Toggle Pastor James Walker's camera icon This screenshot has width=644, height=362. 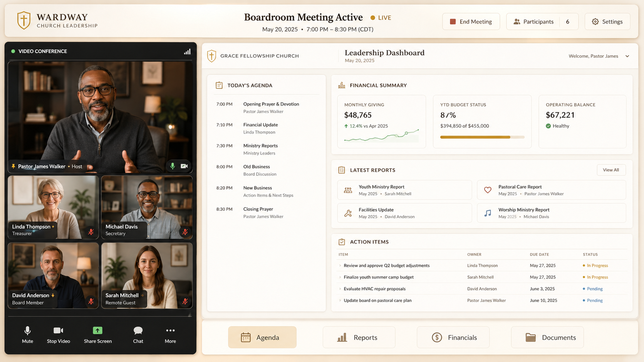coord(184,166)
